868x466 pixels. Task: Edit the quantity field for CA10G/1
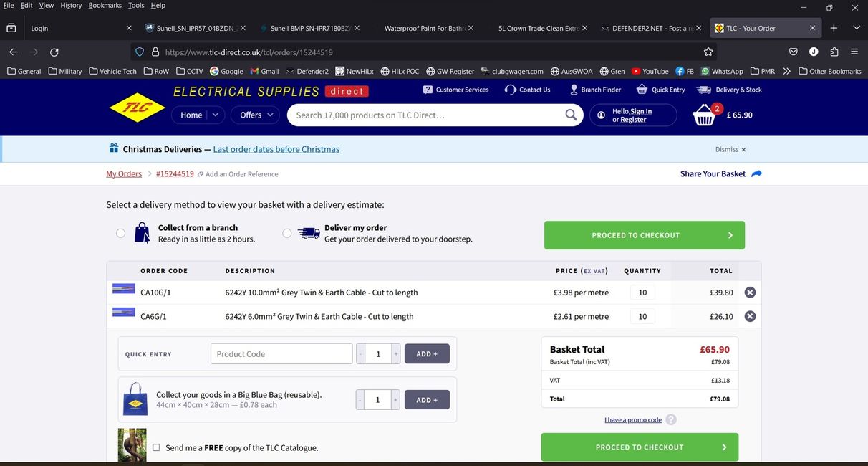point(642,293)
